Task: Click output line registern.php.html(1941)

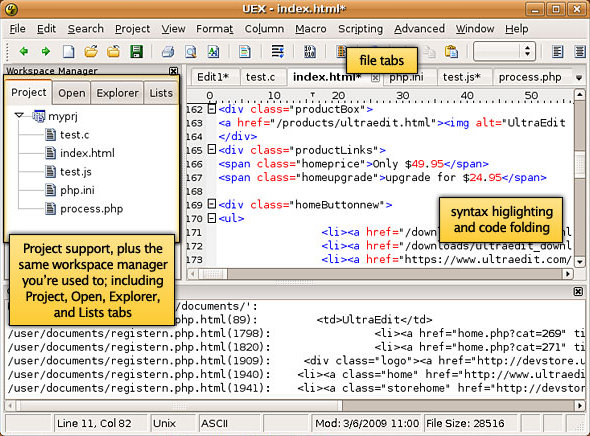Action: [x=295, y=388]
